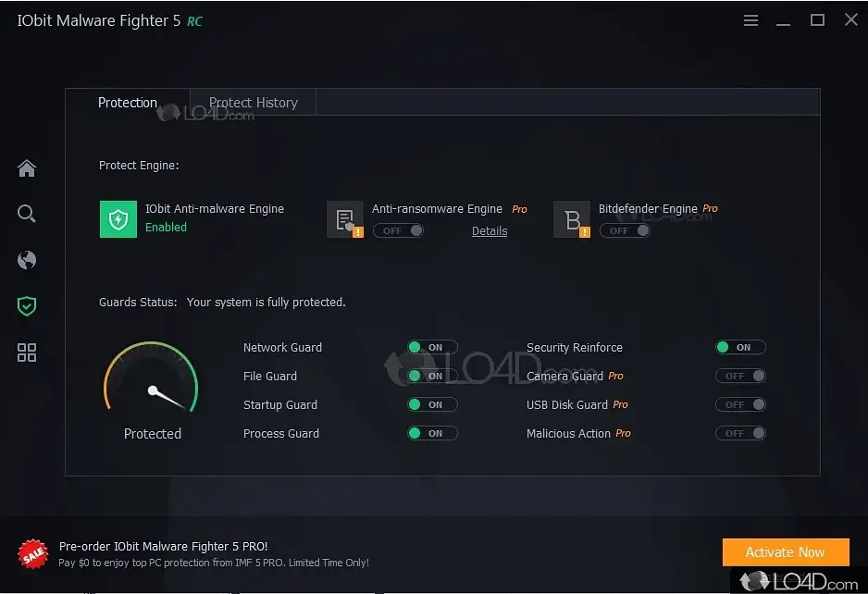Viewport: 868px width, 594px height.
Task: Open the Anti-ransomware Details link
Action: [x=490, y=231]
